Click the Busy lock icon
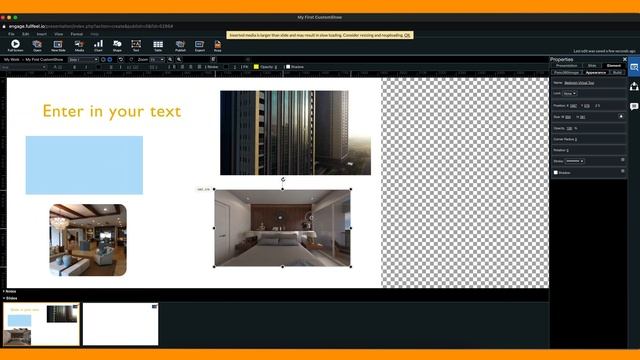Screen dimensions: 640x360 [x=218, y=45]
